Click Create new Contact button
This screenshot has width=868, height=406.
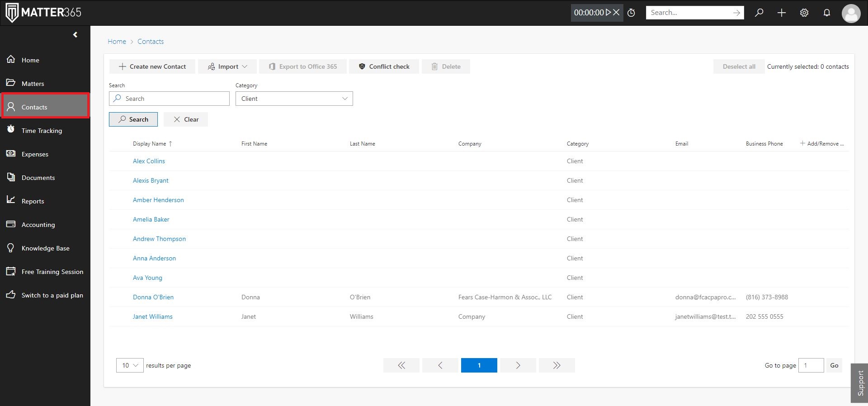152,66
